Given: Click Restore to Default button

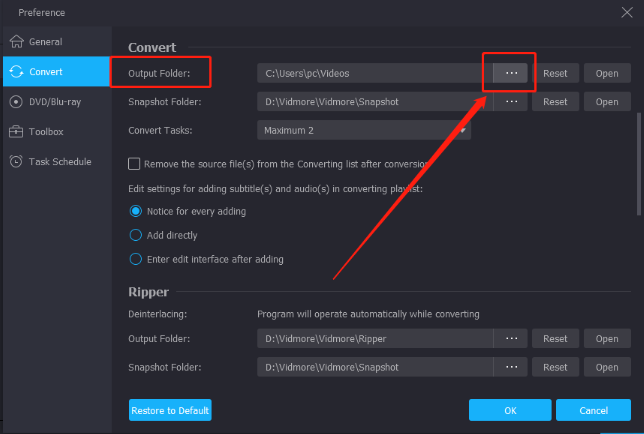Looking at the screenshot, I should [170, 410].
